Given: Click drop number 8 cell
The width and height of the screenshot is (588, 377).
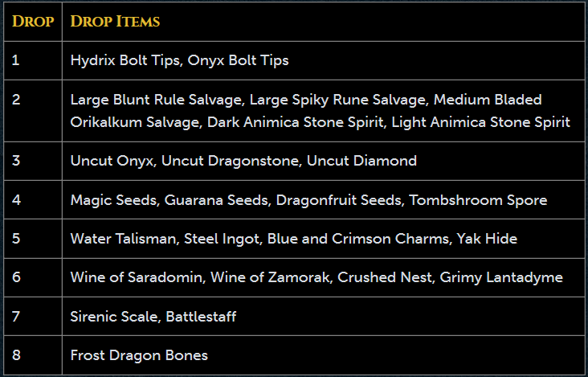Looking at the screenshot, I should coord(33,354).
